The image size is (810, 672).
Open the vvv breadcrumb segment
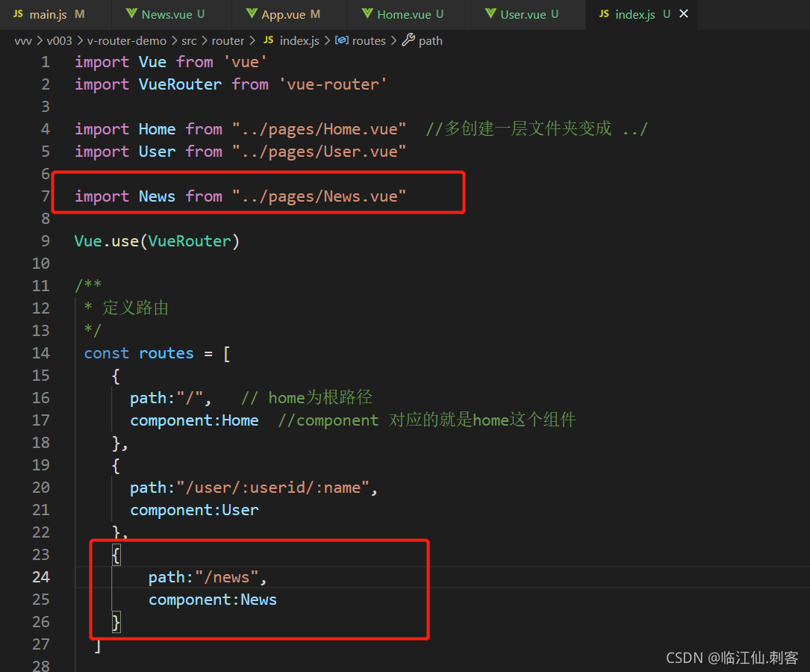pos(23,41)
